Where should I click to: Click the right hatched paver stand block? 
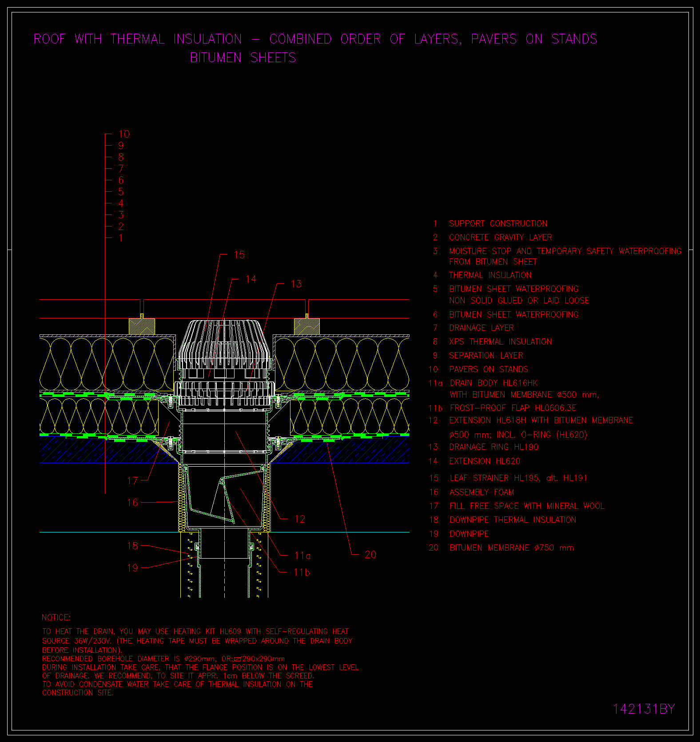pyautogui.click(x=307, y=326)
